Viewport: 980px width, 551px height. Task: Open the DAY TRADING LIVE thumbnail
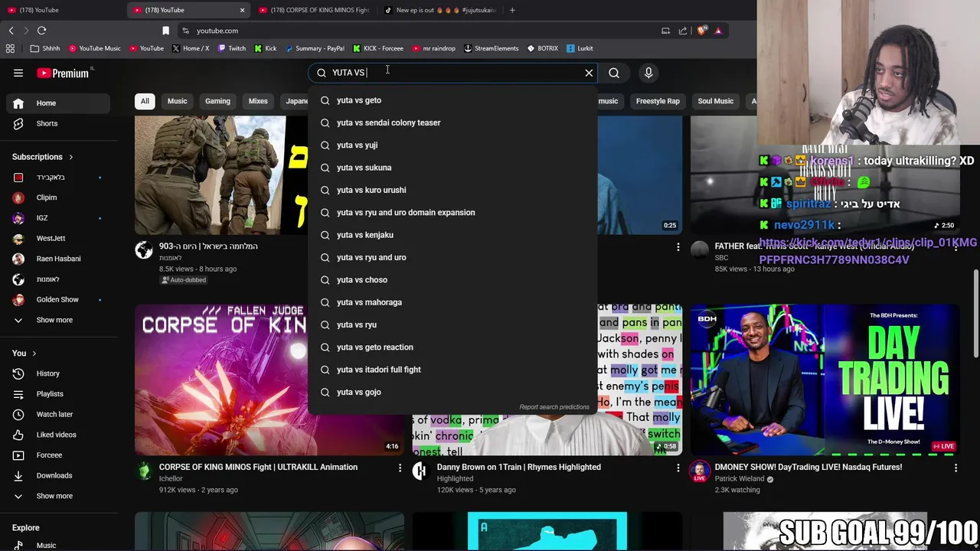pos(825,380)
